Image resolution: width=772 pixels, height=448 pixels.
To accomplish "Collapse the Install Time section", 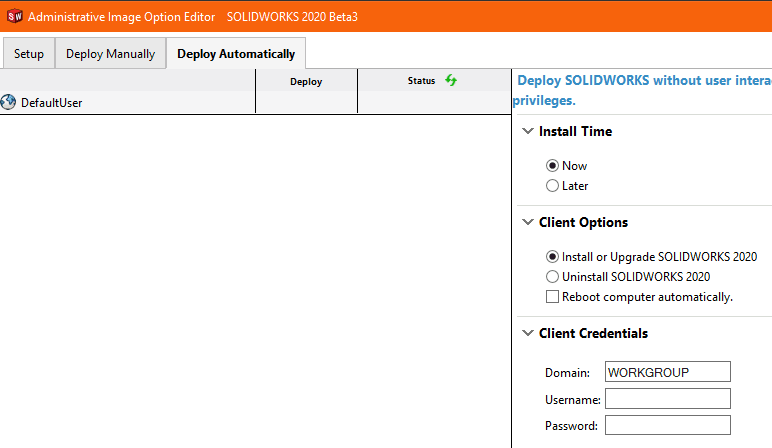I will 528,131.
